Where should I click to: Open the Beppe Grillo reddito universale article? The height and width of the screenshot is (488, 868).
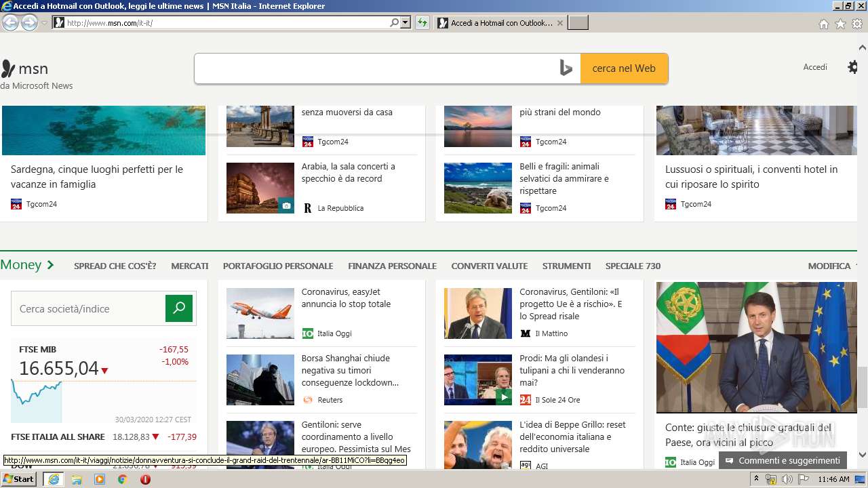click(x=573, y=436)
